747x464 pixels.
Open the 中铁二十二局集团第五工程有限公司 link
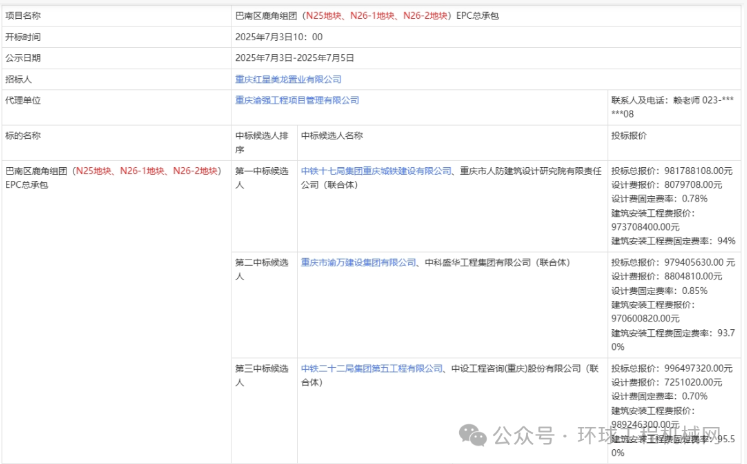[372, 368]
